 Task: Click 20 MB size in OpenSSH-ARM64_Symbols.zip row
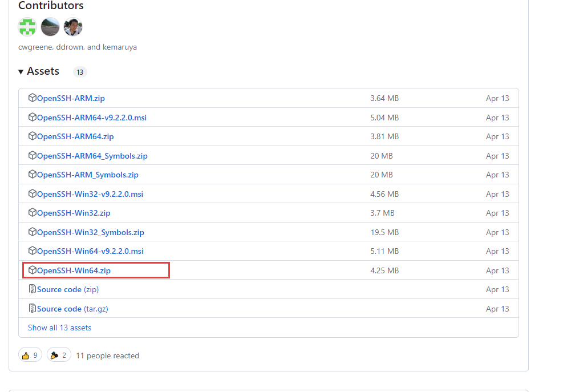382,156
